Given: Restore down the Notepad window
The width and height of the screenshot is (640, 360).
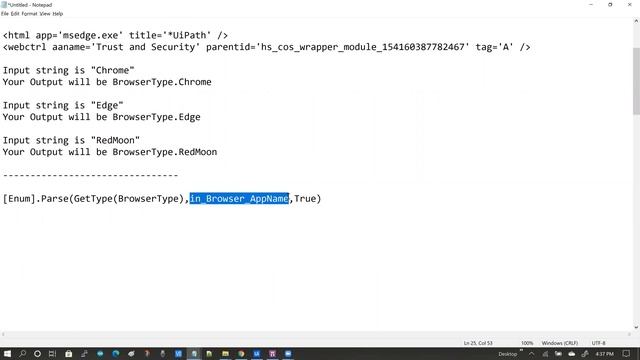Looking at the screenshot, I should coord(610,4).
